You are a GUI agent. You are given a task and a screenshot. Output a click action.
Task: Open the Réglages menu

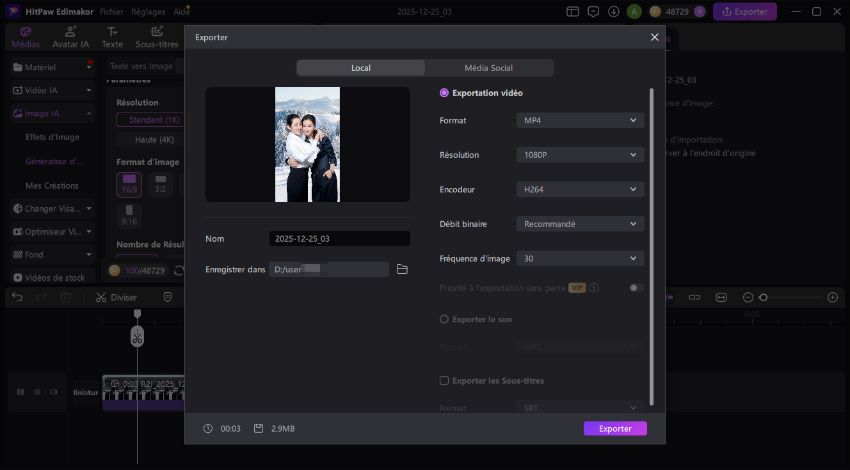[x=148, y=11]
